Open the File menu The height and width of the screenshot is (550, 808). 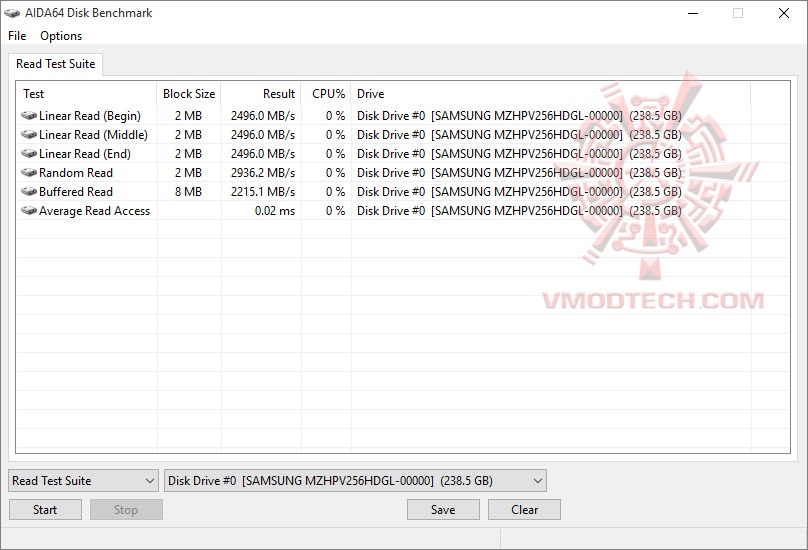(x=17, y=36)
